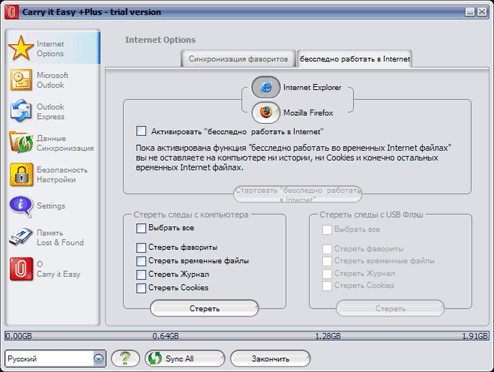Open the About Carry it Easy paperclip icon
Image resolution: width=494 pixels, height=372 pixels.
tap(21, 269)
